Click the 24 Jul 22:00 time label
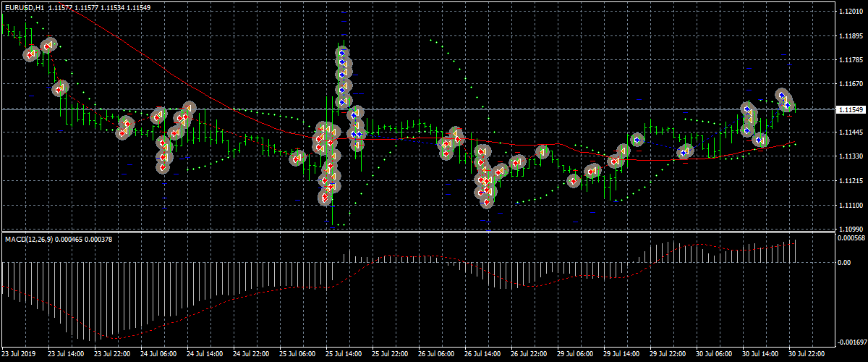868x362 pixels. coord(250,355)
